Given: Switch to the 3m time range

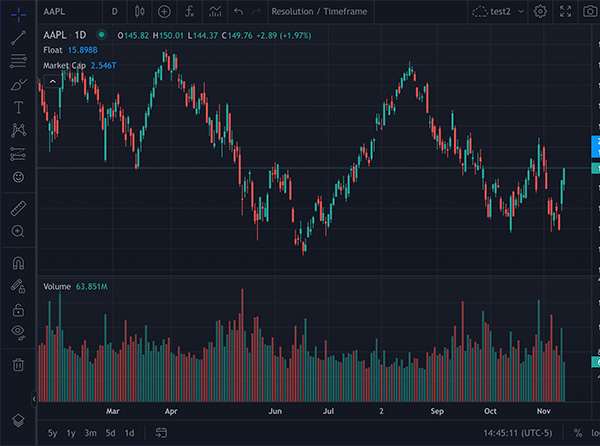Looking at the screenshot, I should pos(90,433).
